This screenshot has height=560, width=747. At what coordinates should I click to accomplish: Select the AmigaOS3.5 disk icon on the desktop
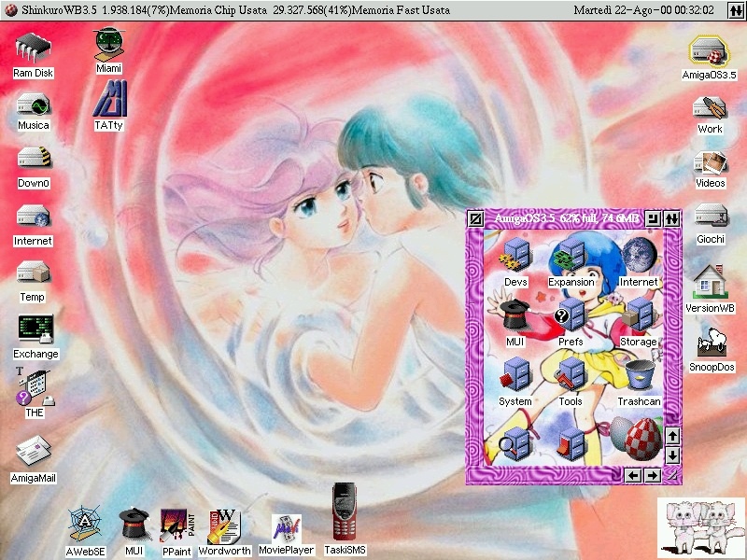709,50
